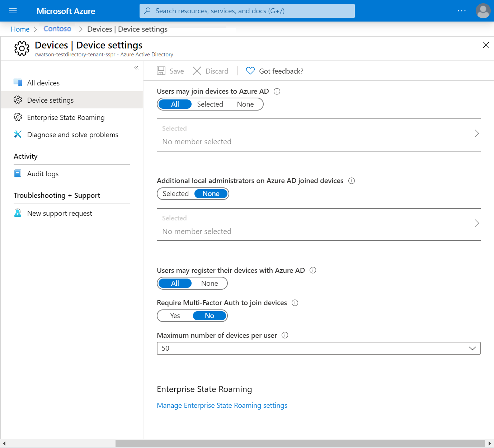This screenshot has height=448, width=494.
Task: Click the Discard X icon
Action: [197, 71]
